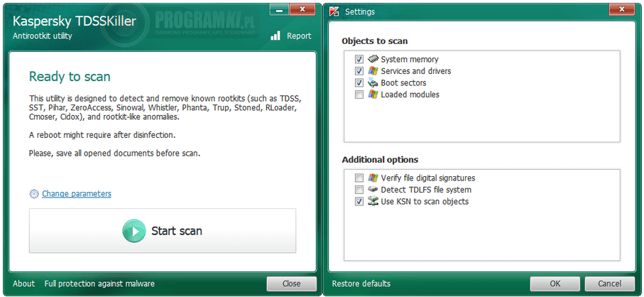Image resolution: width=644 pixels, height=297 pixels.
Task: Click the Start scan button label
Action: [177, 231]
